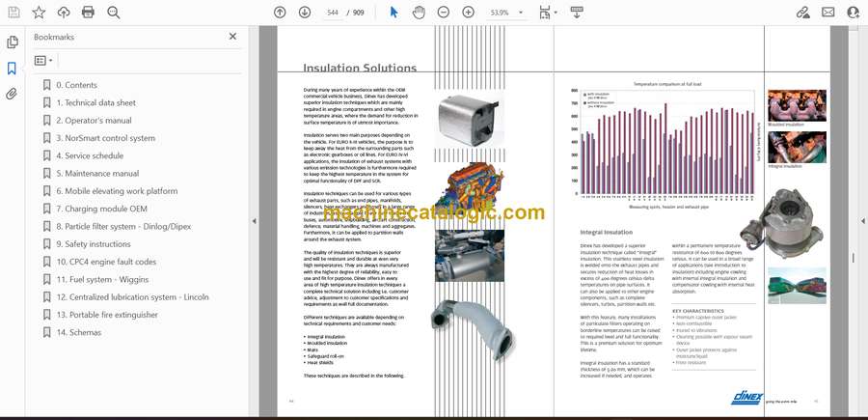Viewport: 868px width, 420px height.
Task: Open bookmark '7. Charging module OEM'
Action: [x=102, y=209]
